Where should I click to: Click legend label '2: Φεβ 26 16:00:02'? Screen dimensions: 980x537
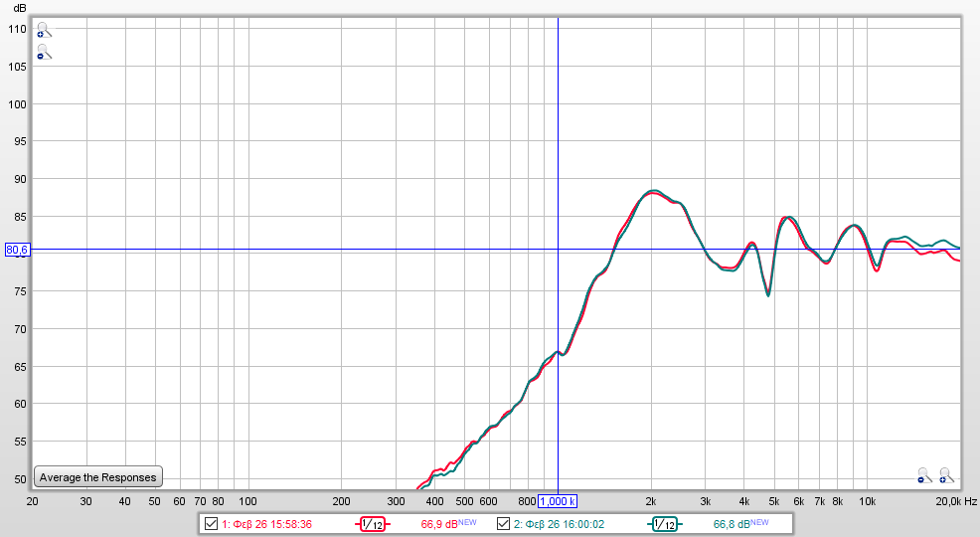coord(559,524)
